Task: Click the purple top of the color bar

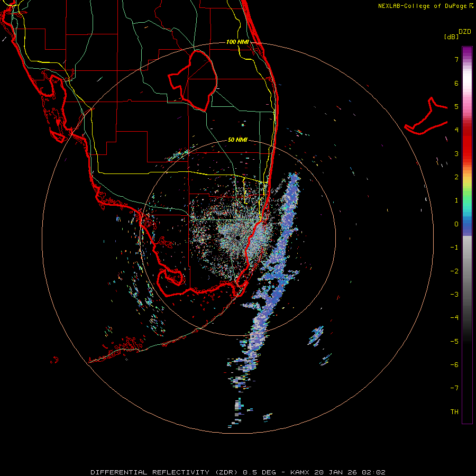Action: click(x=467, y=52)
